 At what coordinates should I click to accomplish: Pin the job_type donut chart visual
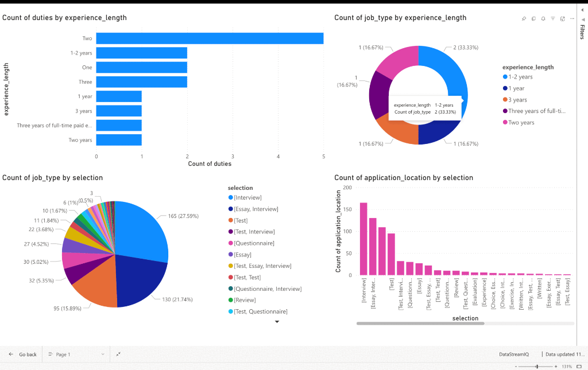click(x=524, y=19)
